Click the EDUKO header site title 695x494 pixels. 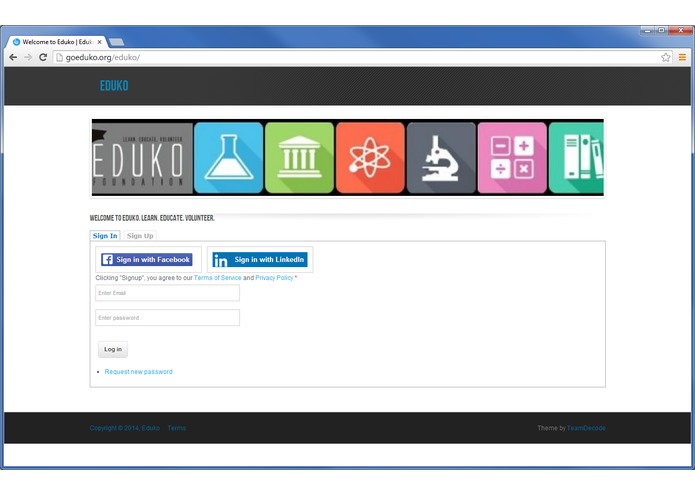pos(114,86)
